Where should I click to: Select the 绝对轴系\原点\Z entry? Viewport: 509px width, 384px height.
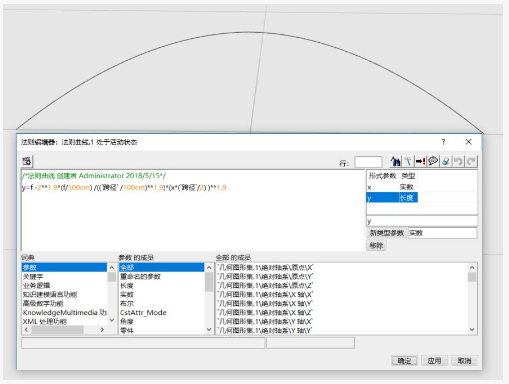265,285
